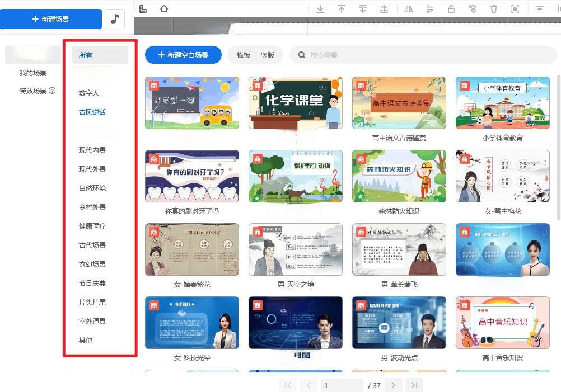The width and height of the screenshot is (561, 392).
Task: Switch to 竖版 layout
Action: pyautogui.click(x=268, y=55)
